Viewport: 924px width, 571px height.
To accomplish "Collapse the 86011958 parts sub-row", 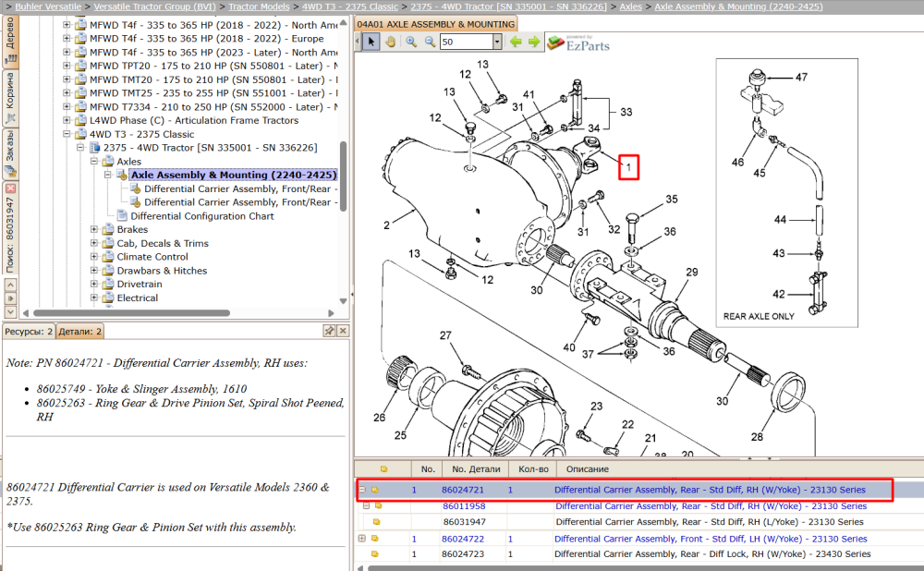I will 366,505.
